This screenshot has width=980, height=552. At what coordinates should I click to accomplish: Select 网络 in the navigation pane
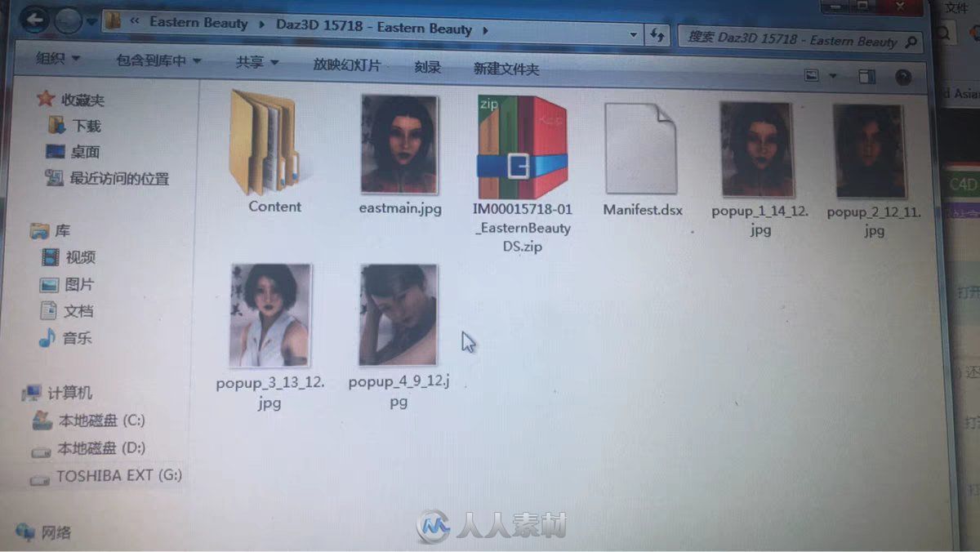pyautogui.click(x=56, y=533)
